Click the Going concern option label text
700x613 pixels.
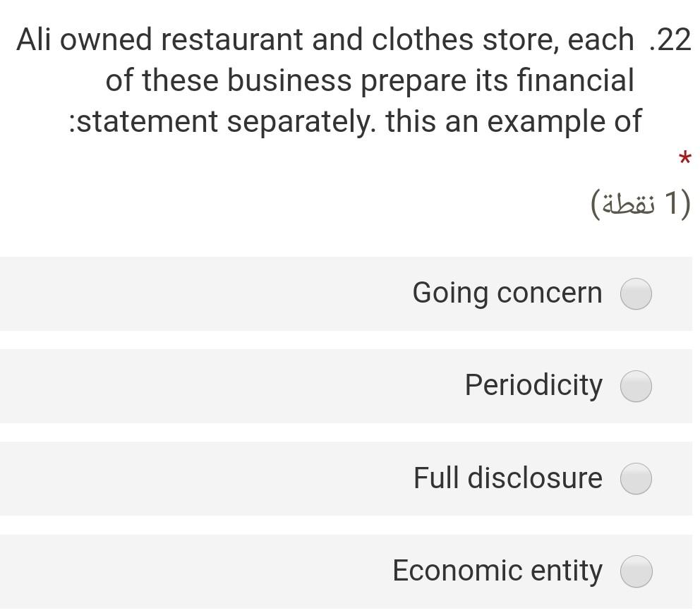coord(507,293)
